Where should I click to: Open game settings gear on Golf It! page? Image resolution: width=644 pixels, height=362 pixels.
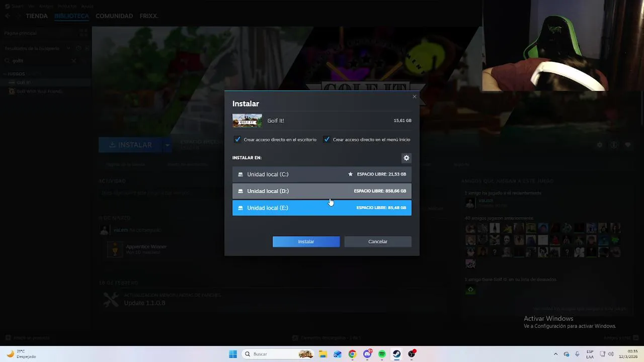point(600,145)
